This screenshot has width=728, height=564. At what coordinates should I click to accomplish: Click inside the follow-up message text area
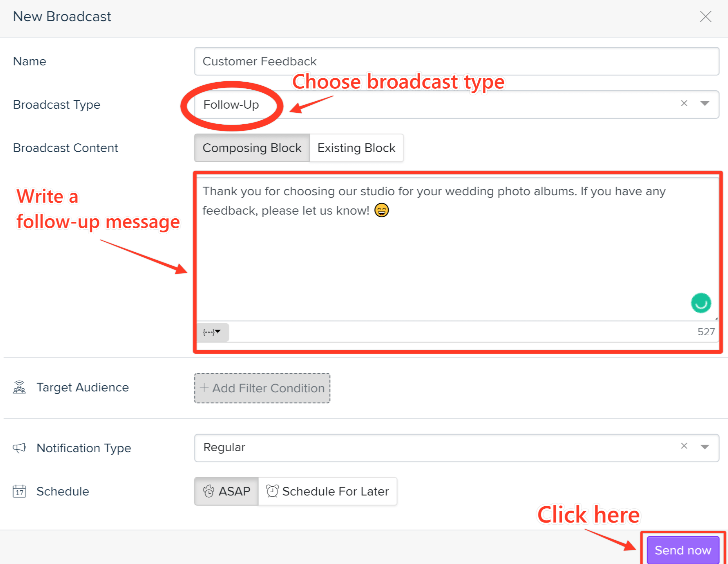click(456, 249)
